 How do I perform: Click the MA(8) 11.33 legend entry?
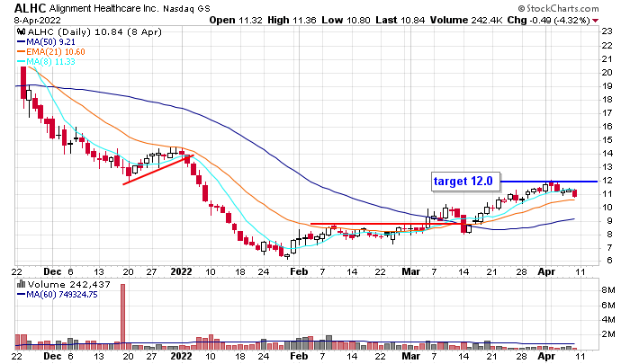pos(46,62)
